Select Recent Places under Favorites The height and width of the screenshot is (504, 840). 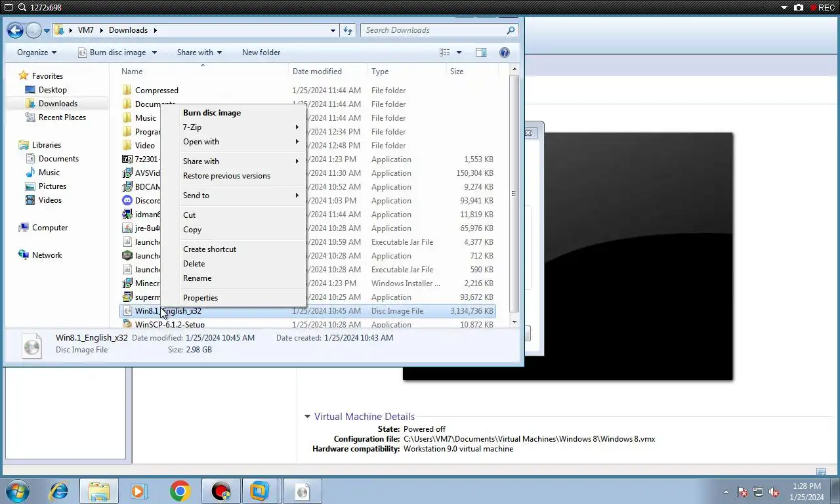[x=62, y=117]
